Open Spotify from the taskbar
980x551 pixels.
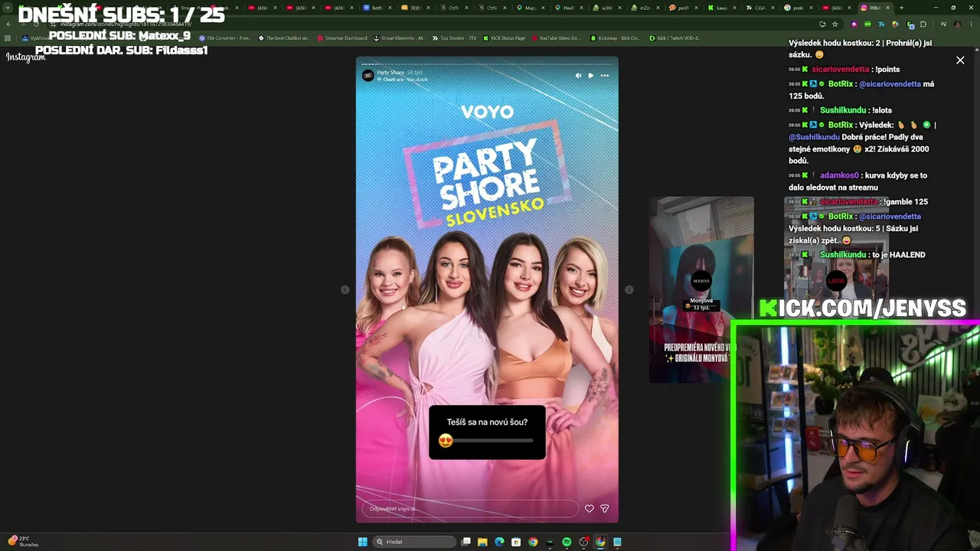click(x=567, y=542)
